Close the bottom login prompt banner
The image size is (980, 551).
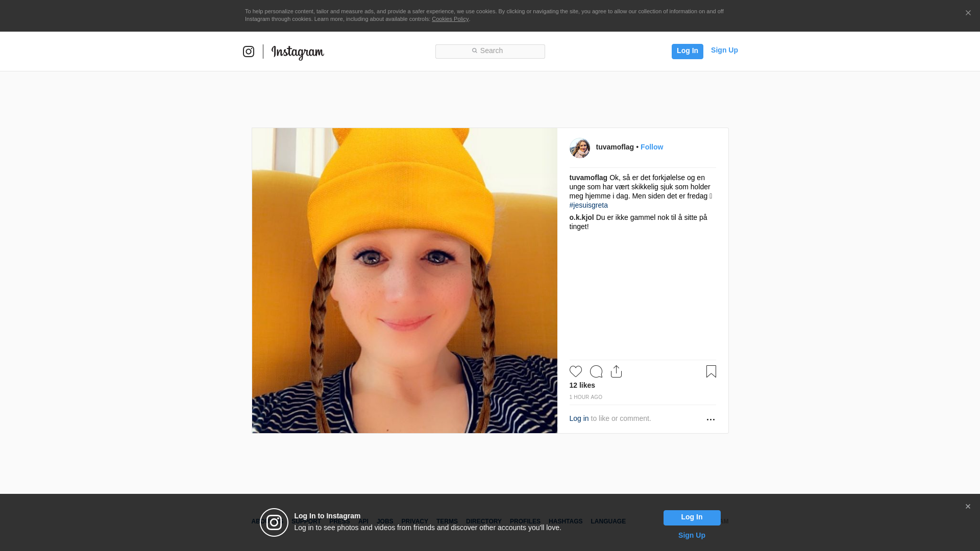968,507
